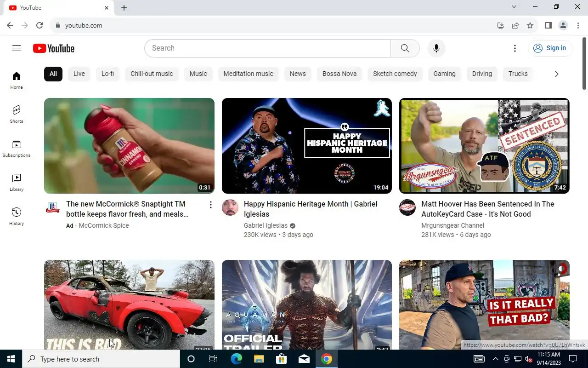The height and width of the screenshot is (368, 588).
Task: Open the McCormick Snaptight bottle ad title
Action: pos(127,209)
